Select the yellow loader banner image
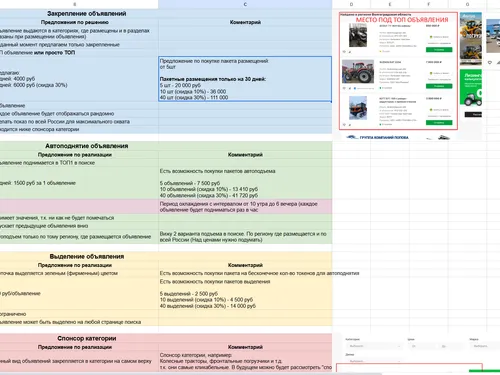Viewport: 500px width, 375px height. tap(471, 39)
